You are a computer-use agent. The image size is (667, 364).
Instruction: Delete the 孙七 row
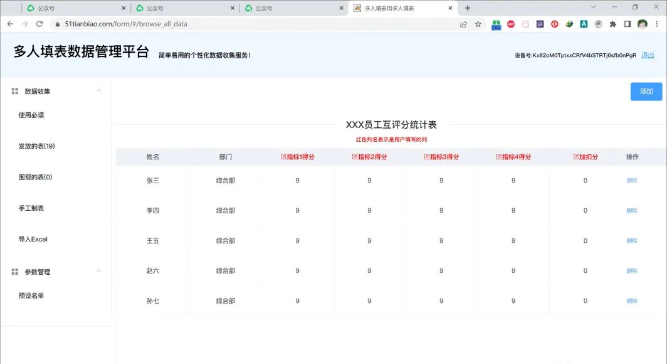coord(632,301)
